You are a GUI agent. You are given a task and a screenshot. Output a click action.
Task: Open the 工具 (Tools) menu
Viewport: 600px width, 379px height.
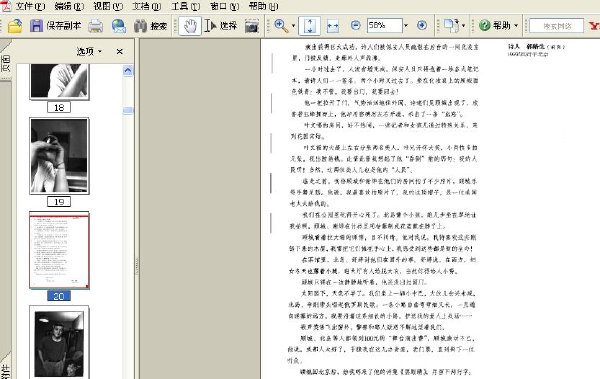tap(186, 6)
